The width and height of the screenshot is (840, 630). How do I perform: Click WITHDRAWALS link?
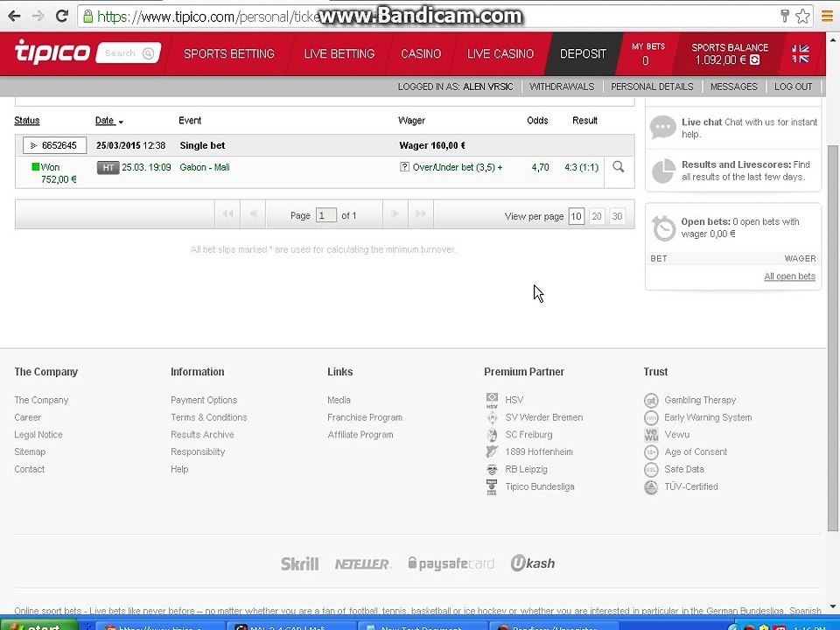point(562,87)
